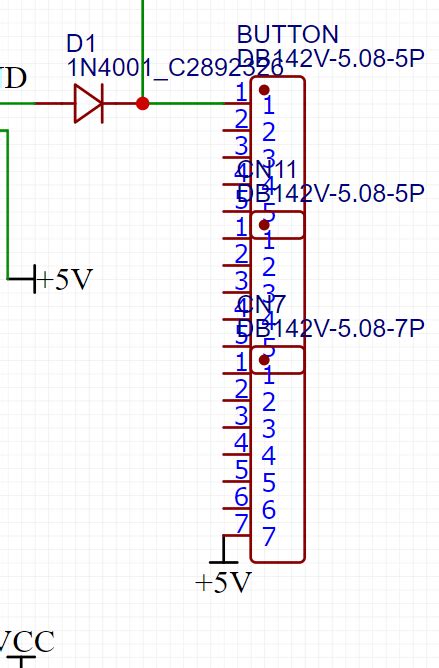Select the 1N4001_C2892326 part name

pos(175,67)
